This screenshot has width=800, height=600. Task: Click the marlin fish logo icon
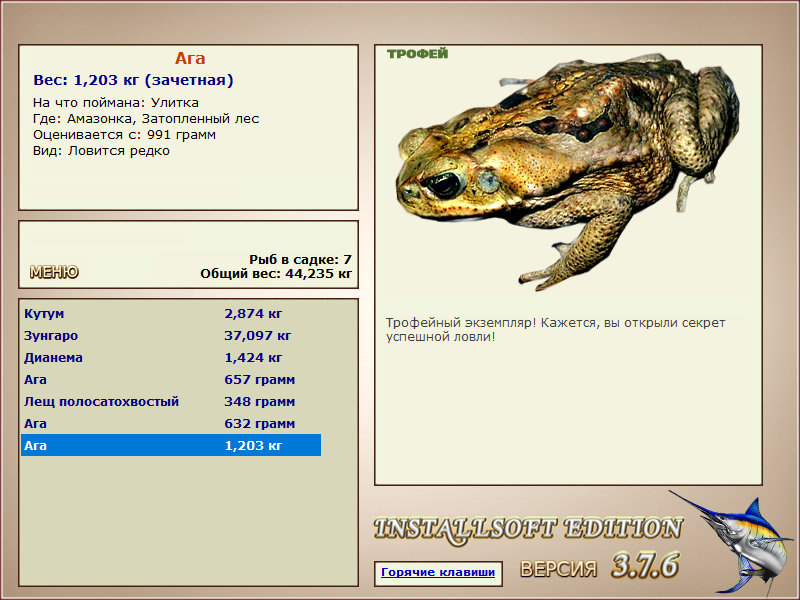click(x=732, y=543)
